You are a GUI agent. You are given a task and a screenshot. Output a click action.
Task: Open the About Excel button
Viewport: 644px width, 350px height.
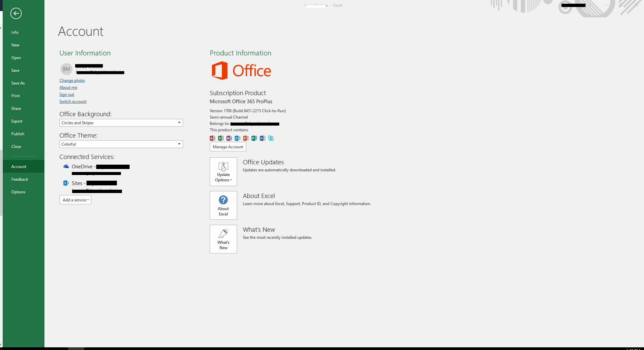point(223,205)
